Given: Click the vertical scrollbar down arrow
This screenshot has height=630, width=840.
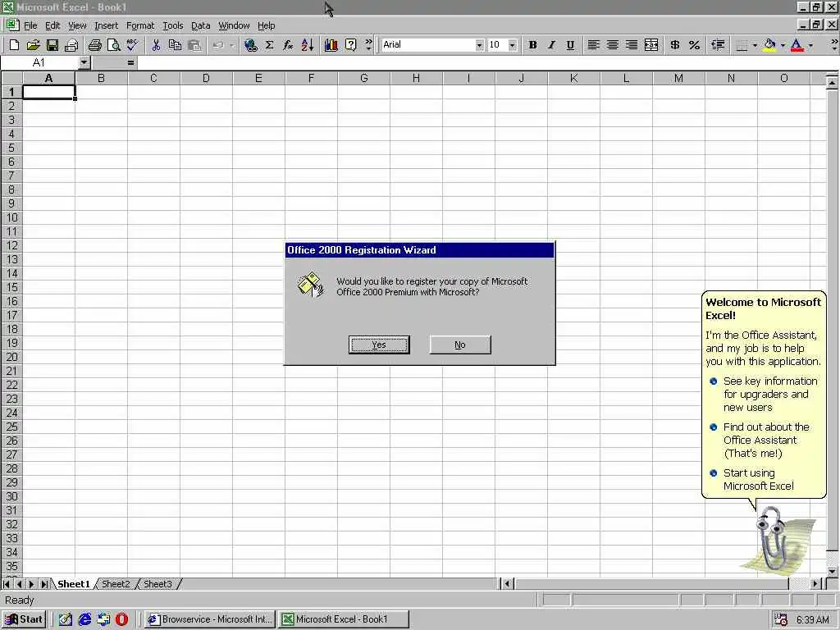Looking at the screenshot, I should (832, 571).
